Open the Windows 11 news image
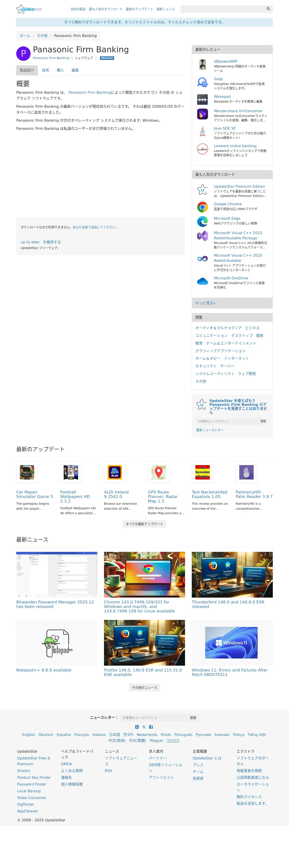Viewport: 289px width, 868px height. pyautogui.click(x=232, y=643)
